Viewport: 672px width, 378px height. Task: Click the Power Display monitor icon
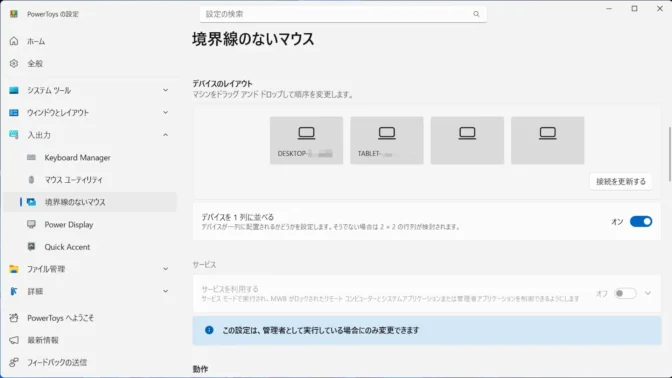[x=31, y=224]
